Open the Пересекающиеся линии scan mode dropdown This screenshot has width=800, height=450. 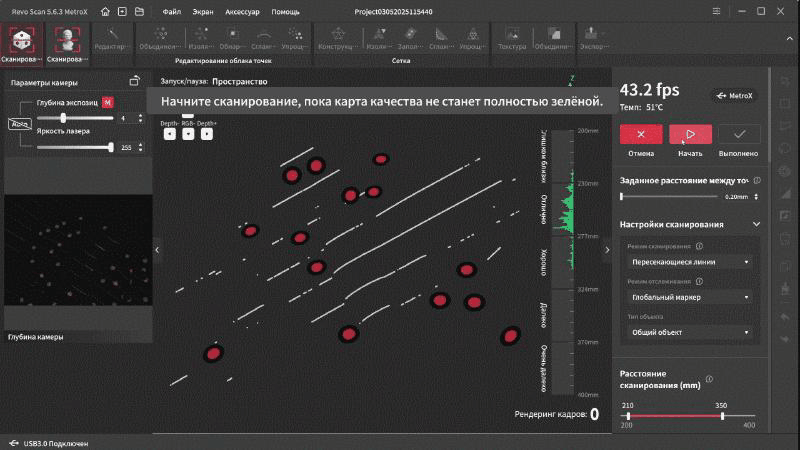point(690,262)
